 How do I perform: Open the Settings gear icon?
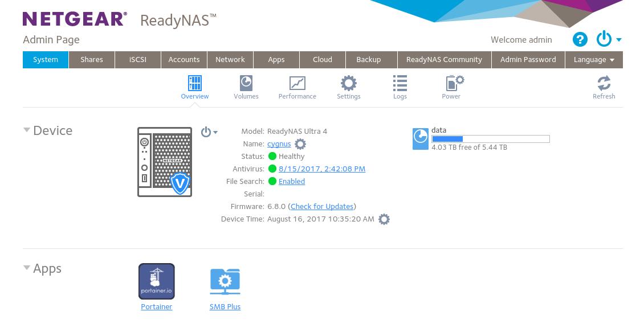click(x=349, y=83)
